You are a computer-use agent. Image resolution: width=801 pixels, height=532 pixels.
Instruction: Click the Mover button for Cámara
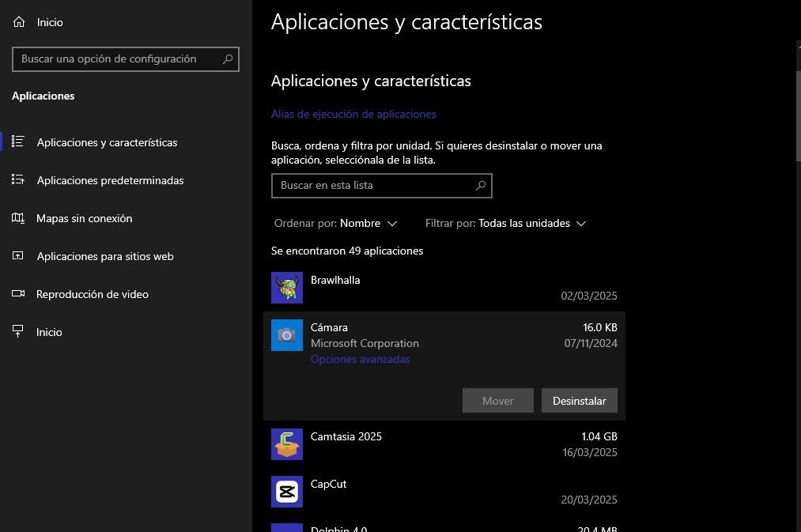[498, 401]
